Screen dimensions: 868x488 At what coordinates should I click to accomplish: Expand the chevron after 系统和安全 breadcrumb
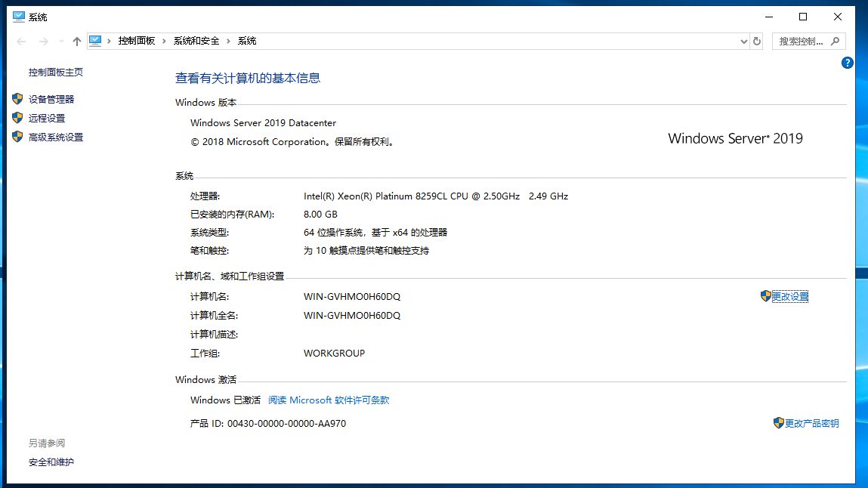[228, 41]
